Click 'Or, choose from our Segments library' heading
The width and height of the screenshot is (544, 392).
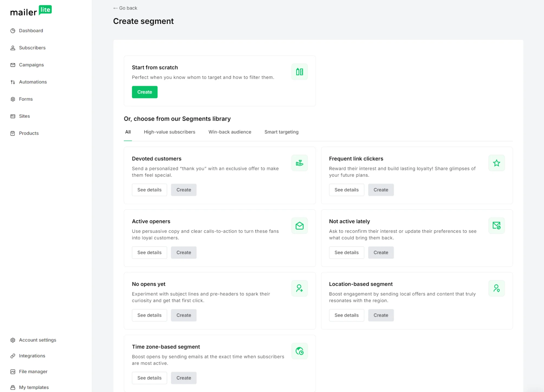177,119
